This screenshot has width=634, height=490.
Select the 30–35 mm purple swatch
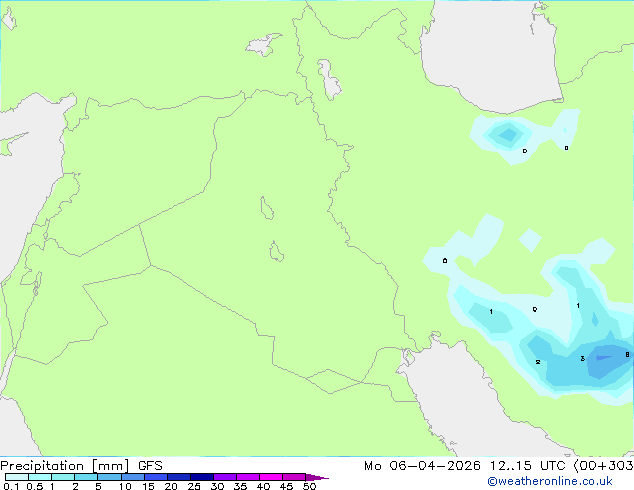click(224, 477)
